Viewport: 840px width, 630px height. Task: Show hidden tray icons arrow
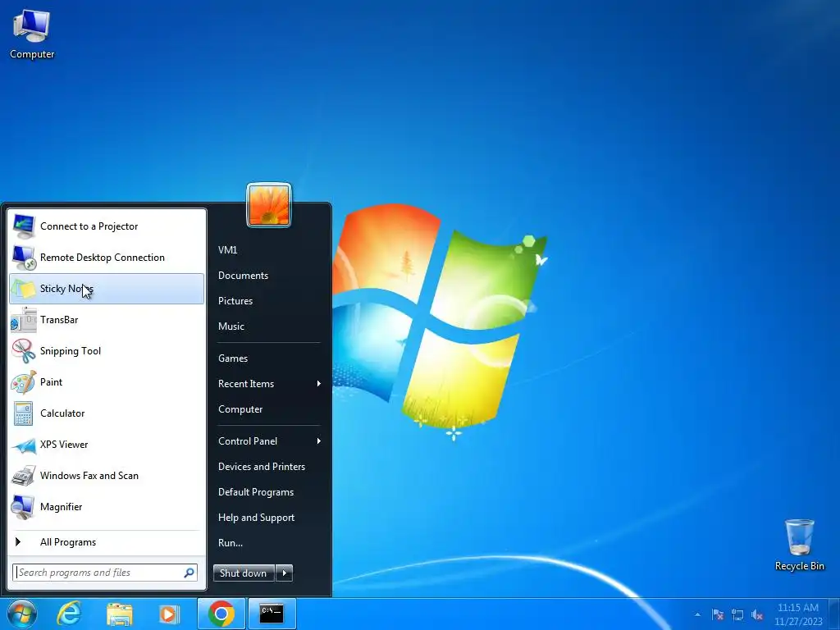pyautogui.click(x=697, y=614)
